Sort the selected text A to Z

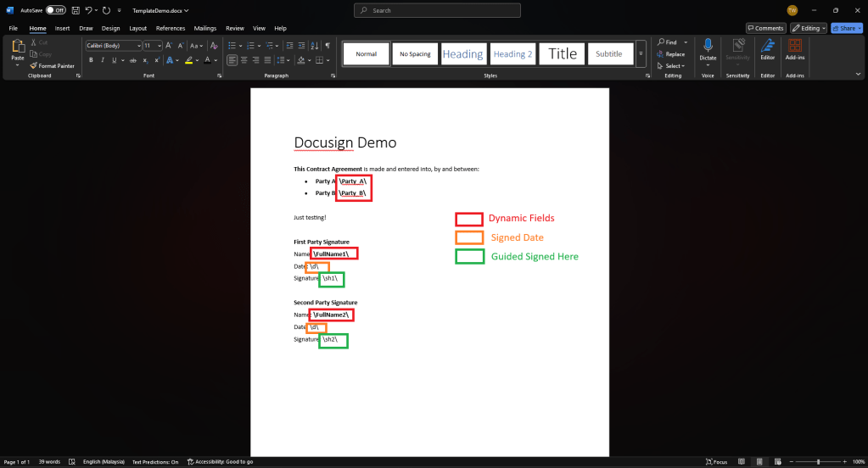[315, 46]
